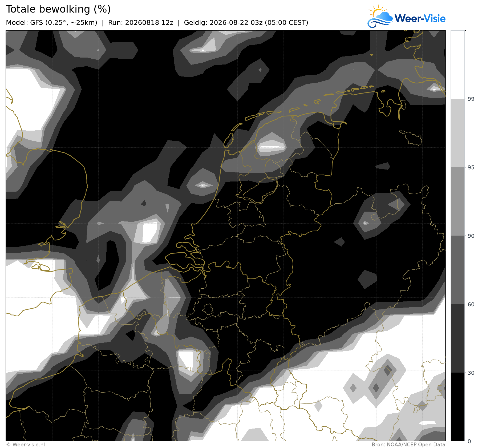This screenshot has width=486, height=448.
Task: Click the Weer-Visie sun and cloud logo
Action: tap(380, 16)
